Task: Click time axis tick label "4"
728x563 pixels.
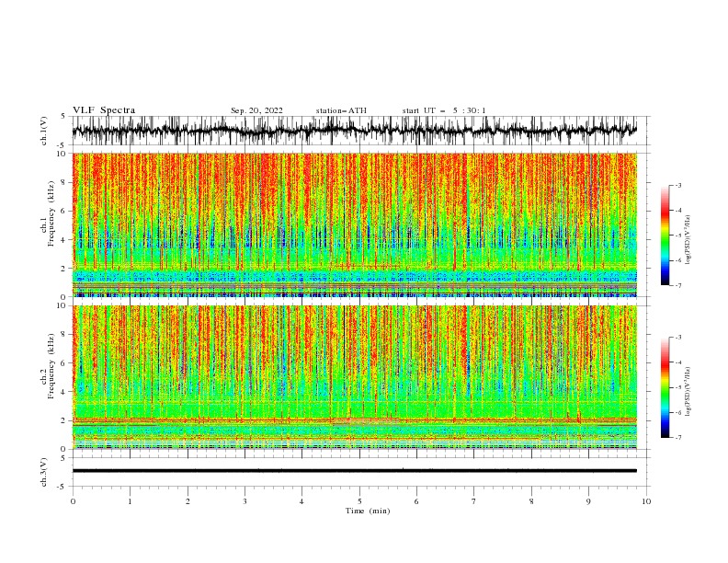Action: click(x=301, y=501)
